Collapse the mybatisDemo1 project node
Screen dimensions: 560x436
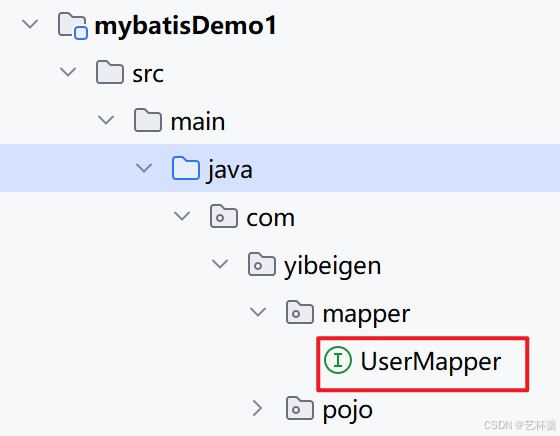tap(30, 24)
